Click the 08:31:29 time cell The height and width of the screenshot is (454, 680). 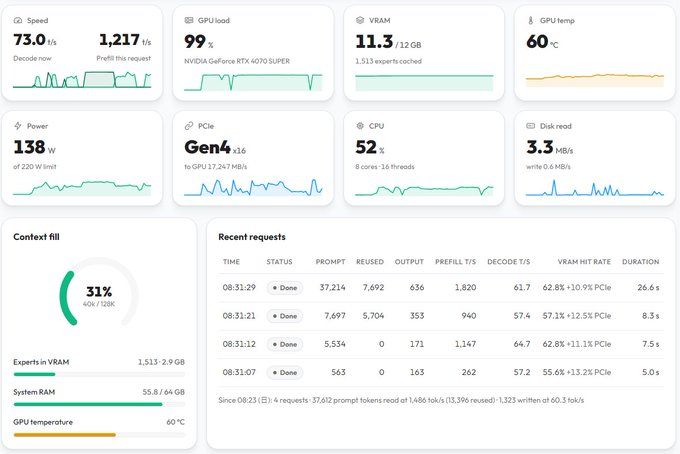239,287
